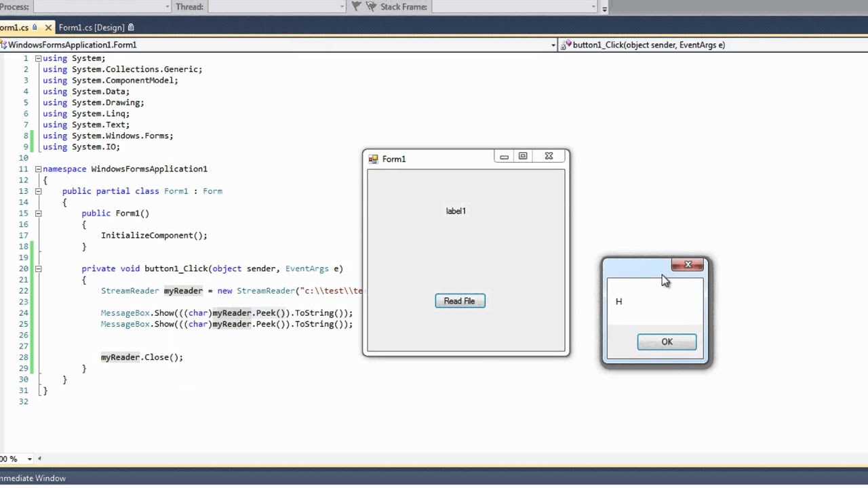The image size is (868, 488).
Task: Click the Read File button on Form1
Action: click(460, 301)
